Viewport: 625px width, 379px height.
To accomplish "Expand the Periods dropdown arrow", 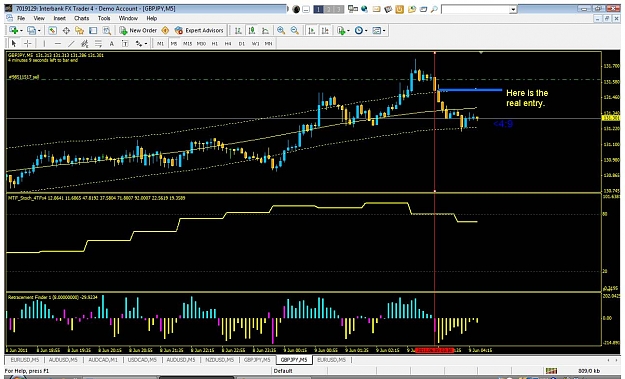I will click(x=366, y=31).
